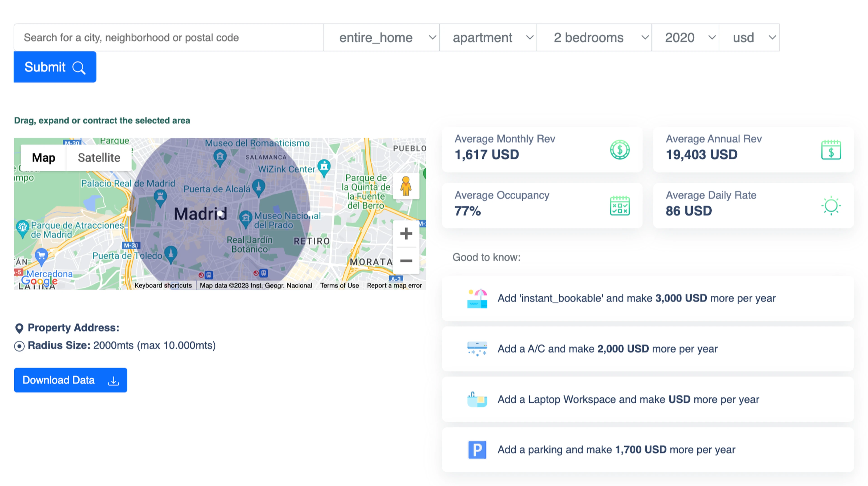
Task: Click the 'Map data ©2023 Inst. Geogr. Nacional' text
Action: [x=256, y=285]
